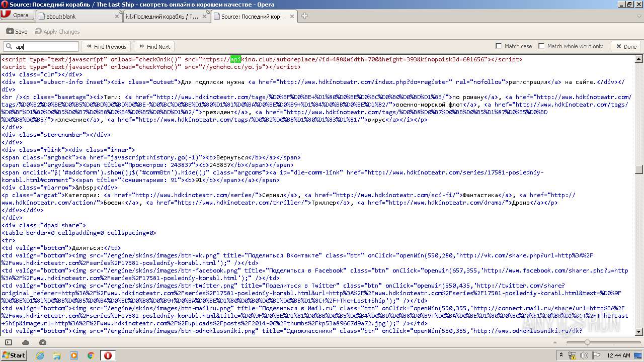Click the 'mlarrow' class text in source
Viewport: 644px width, 362px height.
tap(56, 188)
